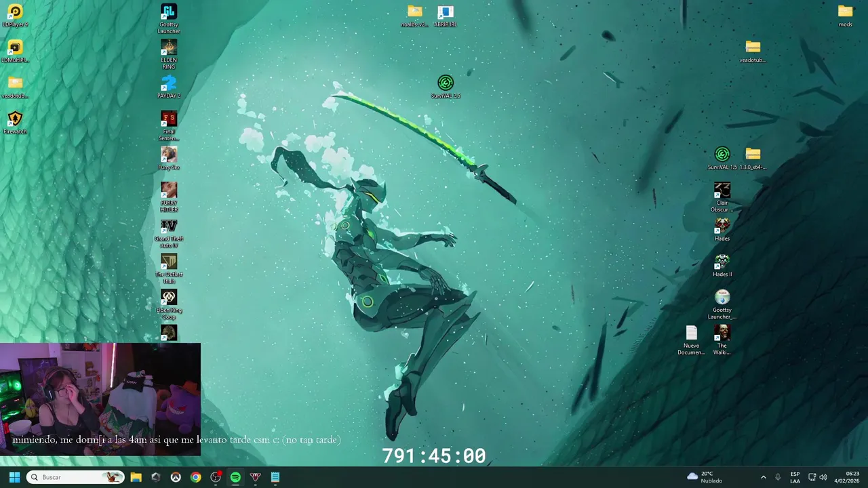This screenshot has width=868, height=488.
Task: Open the mods folder
Action: tap(845, 16)
